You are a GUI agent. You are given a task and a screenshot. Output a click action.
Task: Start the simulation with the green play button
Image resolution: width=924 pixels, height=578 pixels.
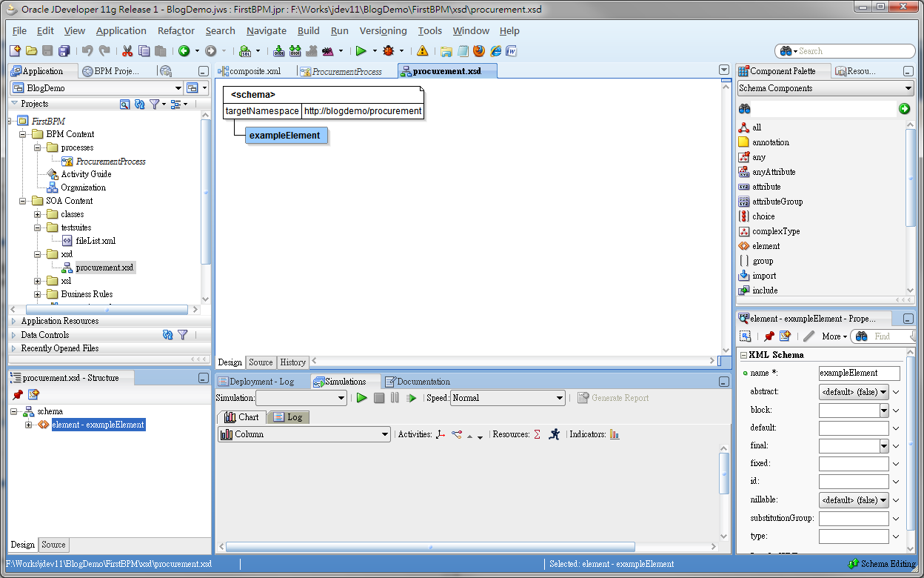click(361, 398)
